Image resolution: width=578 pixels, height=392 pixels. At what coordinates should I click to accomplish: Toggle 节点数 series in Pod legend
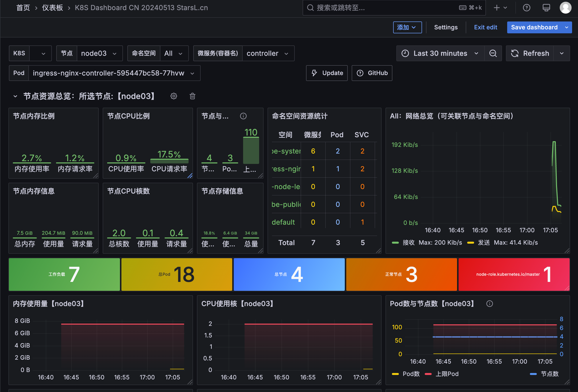(549, 373)
